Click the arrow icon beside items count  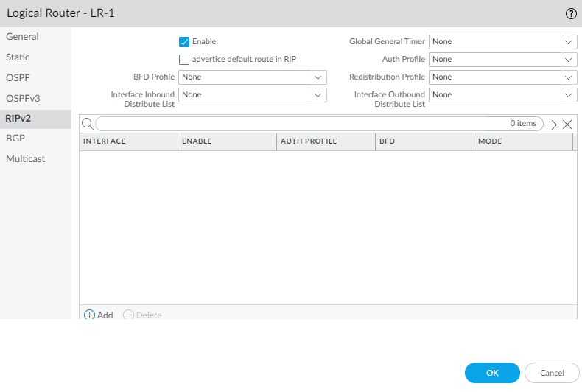552,125
